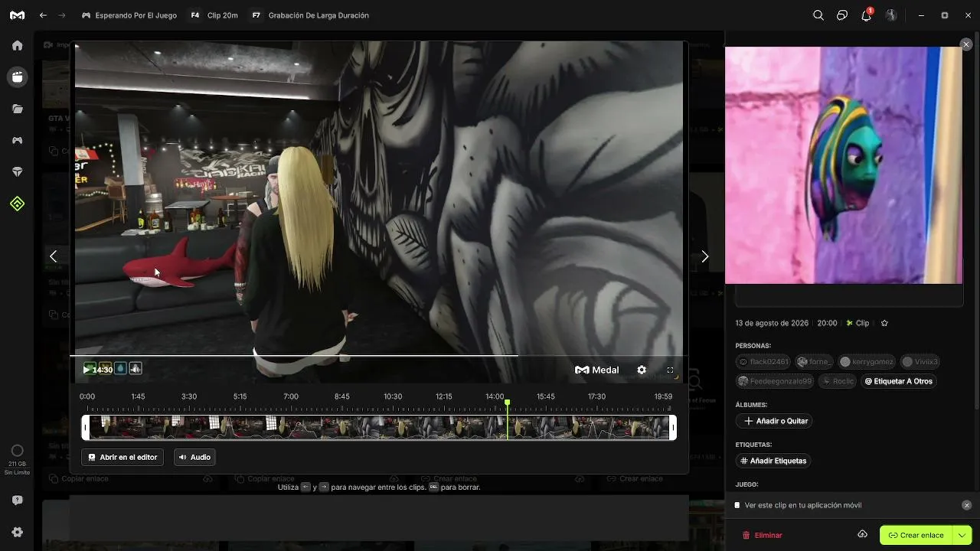Click the green Crear enlace button
The height and width of the screenshot is (551, 980).
916,535
